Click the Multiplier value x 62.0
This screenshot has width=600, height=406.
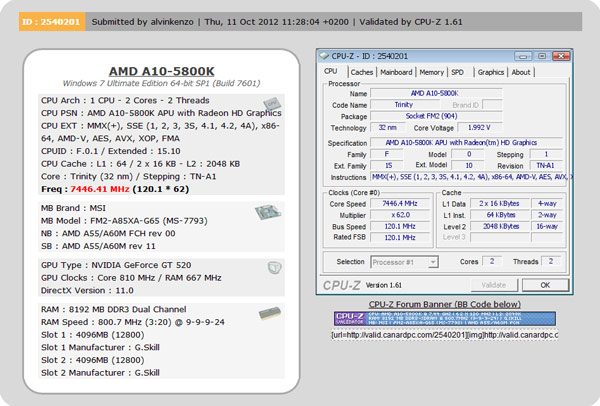[400, 215]
